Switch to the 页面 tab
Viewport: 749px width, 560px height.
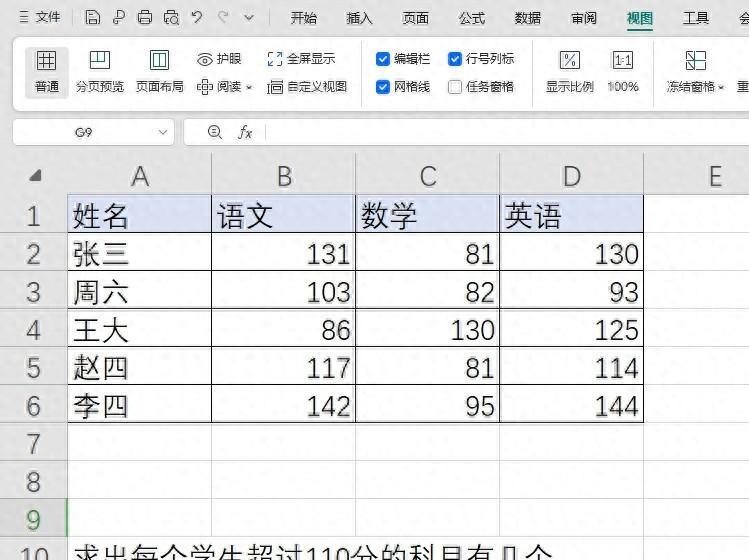pyautogui.click(x=415, y=18)
